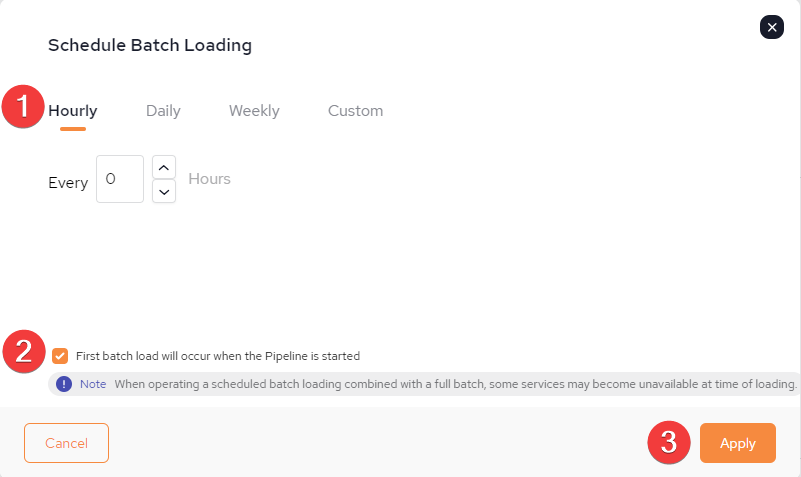Click the hours number input field
This screenshot has height=477, width=801.
tap(120, 179)
